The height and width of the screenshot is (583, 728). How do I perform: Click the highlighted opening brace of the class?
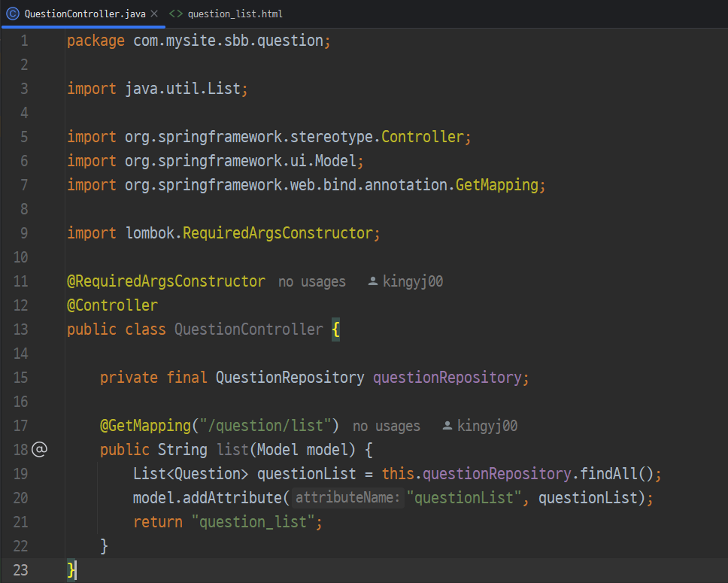coord(335,329)
